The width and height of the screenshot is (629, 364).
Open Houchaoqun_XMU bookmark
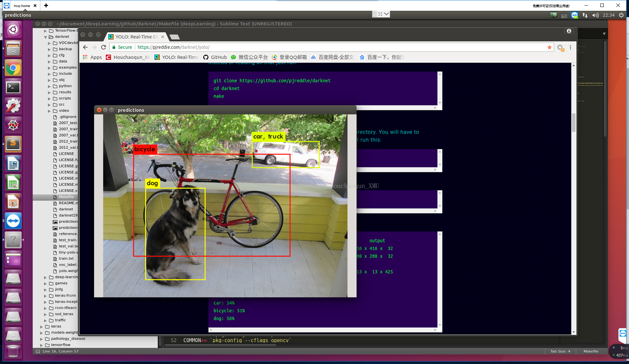(x=128, y=57)
